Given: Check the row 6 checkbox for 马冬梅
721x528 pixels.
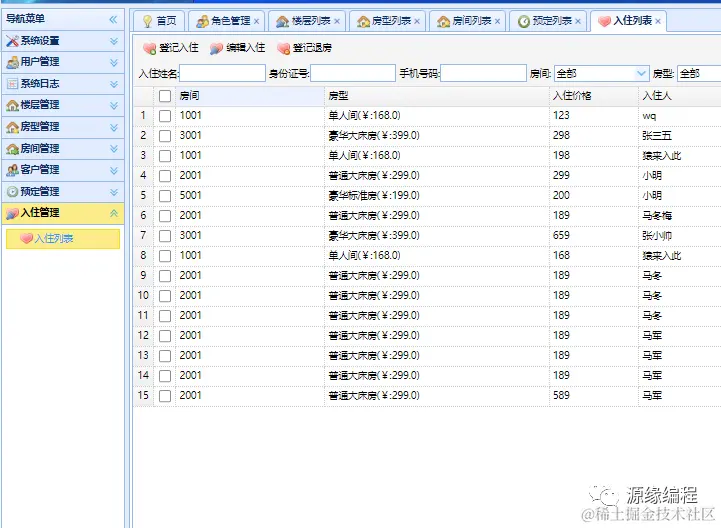Looking at the screenshot, I should point(165,216).
